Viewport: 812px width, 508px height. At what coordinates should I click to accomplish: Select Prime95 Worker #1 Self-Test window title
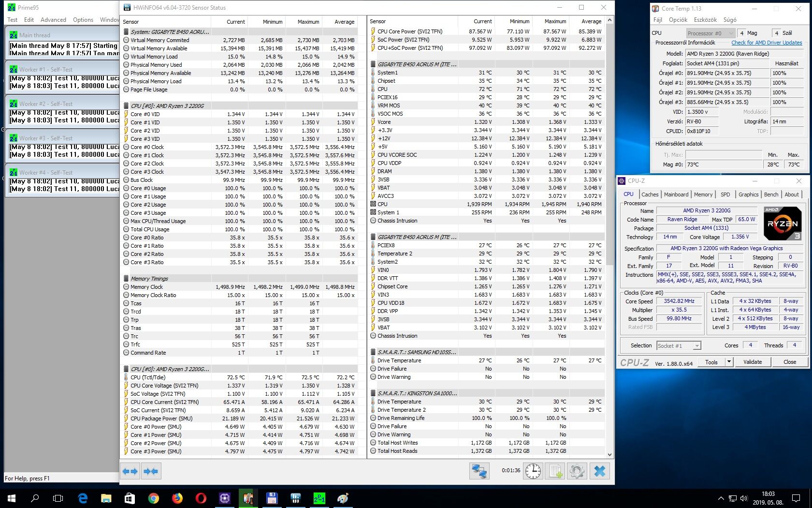click(46, 70)
